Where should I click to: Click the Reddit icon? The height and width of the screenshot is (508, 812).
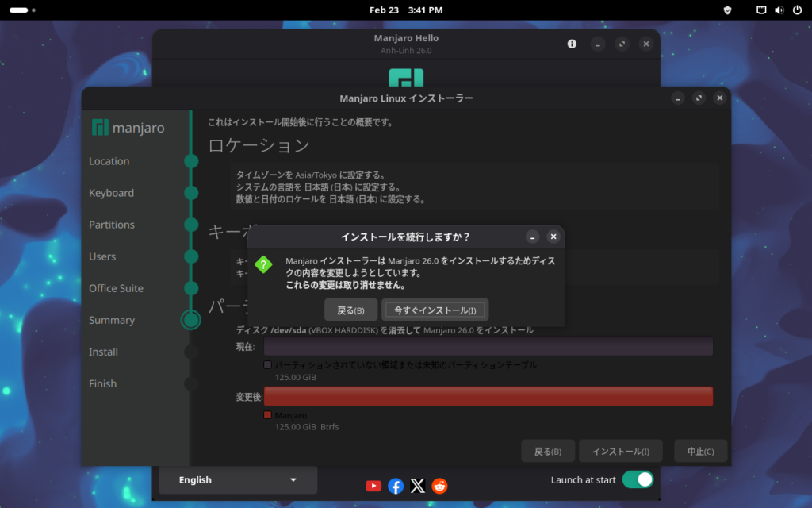[x=439, y=486]
